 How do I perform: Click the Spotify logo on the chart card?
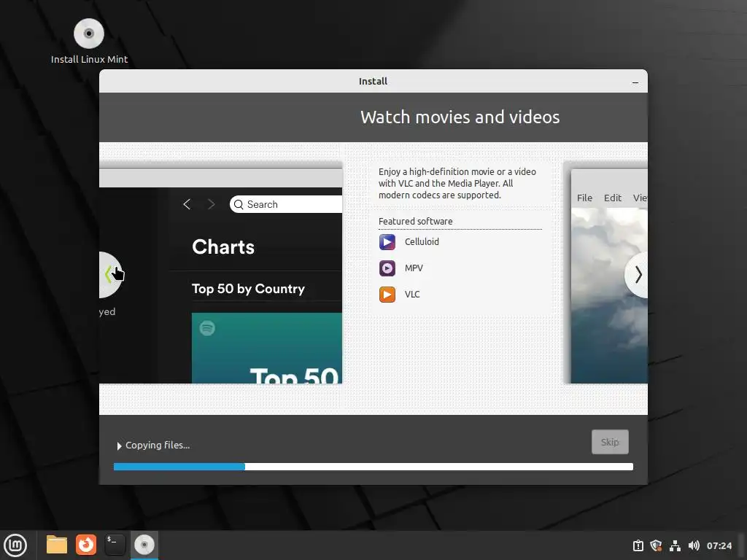click(207, 328)
